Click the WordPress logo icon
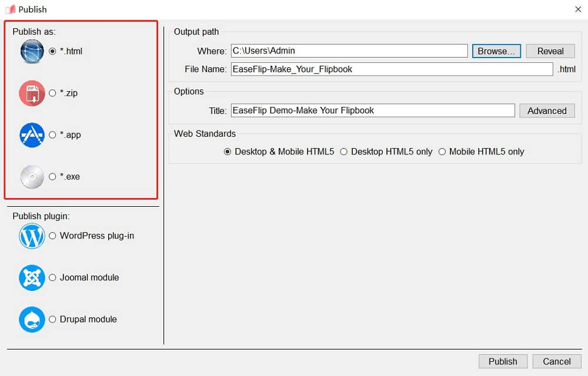588x376 pixels. [x=32, y=236]
